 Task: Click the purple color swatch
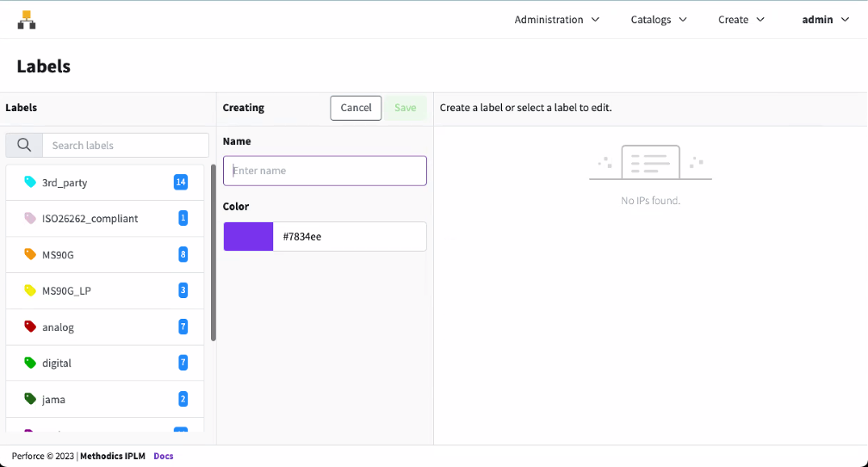pos(248,236)
